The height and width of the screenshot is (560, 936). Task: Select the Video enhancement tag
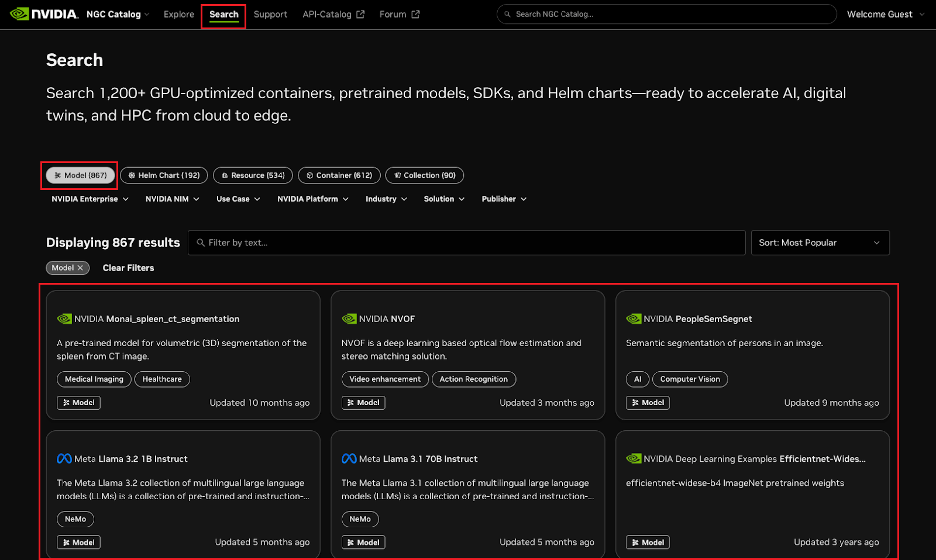tap(385, 379)
